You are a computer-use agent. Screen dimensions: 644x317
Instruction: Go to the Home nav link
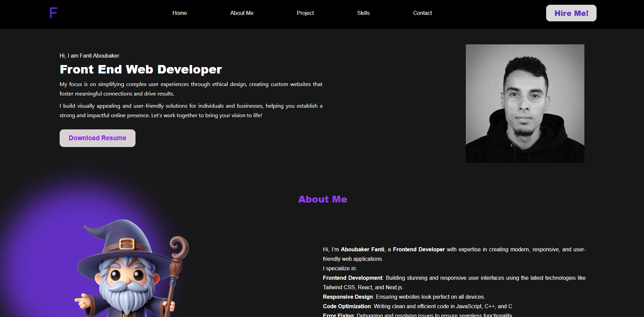point(180,13)
